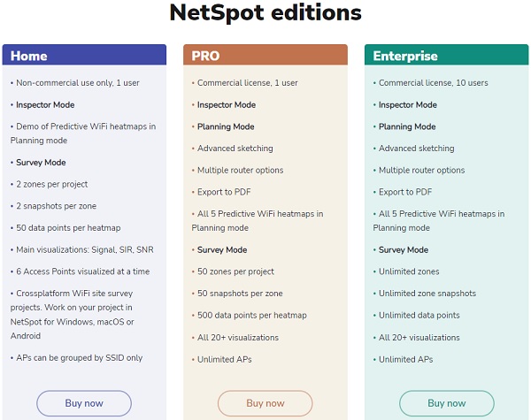The image size is (531, 420).
Task: Click Inspector Mode in Enterprise column
Action: coord(408,105)
